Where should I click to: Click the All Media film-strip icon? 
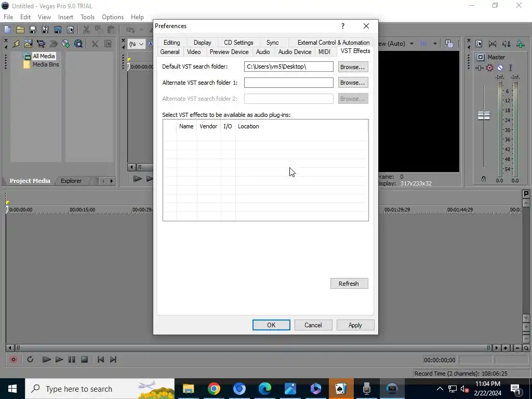pyautogui.click(x=27, y=56)
